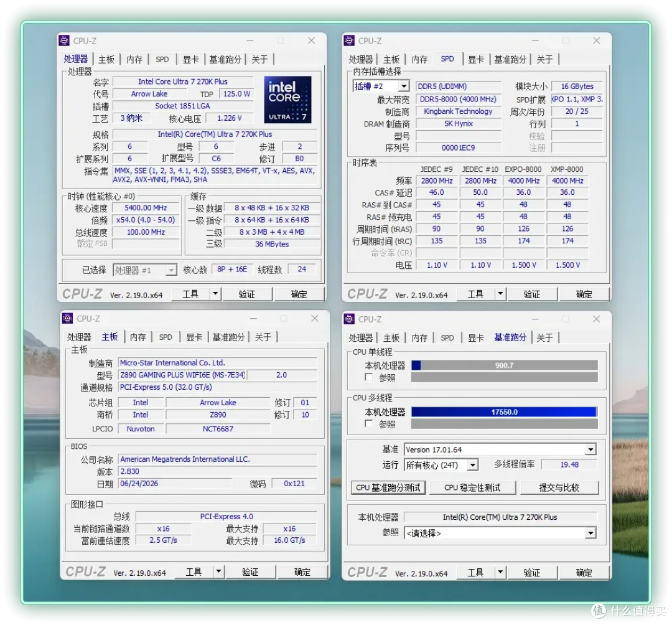Screen dimensions: 672x625
Task: Click the XMP-8000 timing column header
Action: (x=567, y=169)
